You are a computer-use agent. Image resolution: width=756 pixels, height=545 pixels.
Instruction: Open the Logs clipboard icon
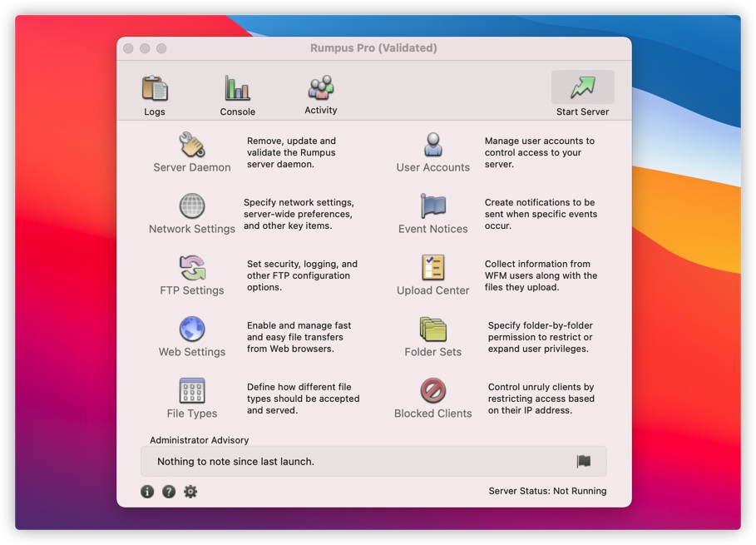(155, 88)
